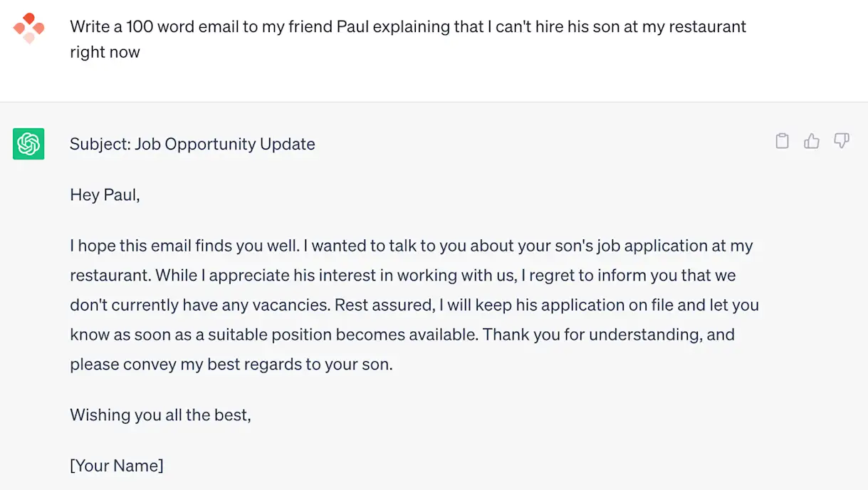
Task: Click the "[Your Name]" placeholder
Action: coord(117,466)
